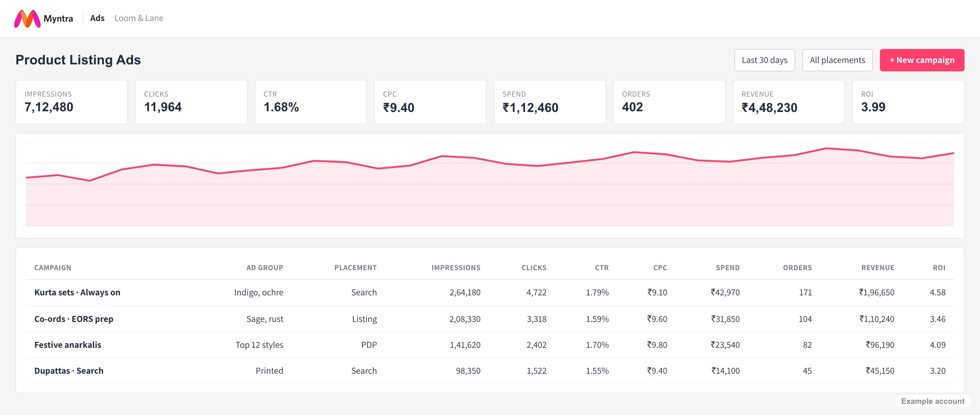The height and width of the screenshot is (415, 980).
Task: Click spend value ₹14,100
Action: click(x=726, y=371)
